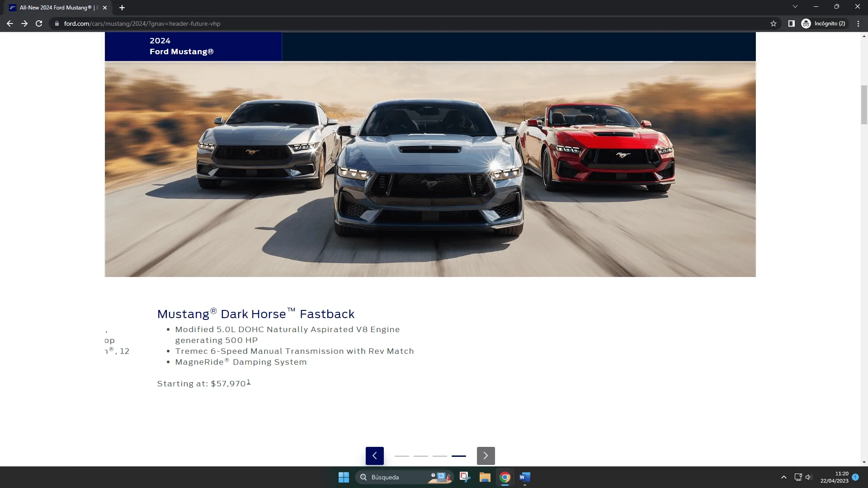Bookmark this page with the star icon
Image resolution: width=868 pixels, height=488 pixels.
coord(774,23)
